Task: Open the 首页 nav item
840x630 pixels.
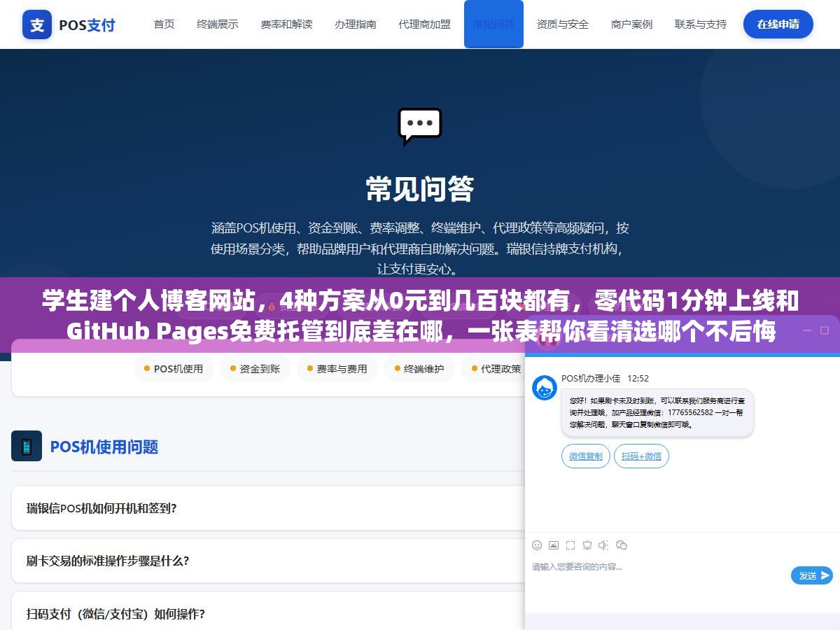Action: 164,24
